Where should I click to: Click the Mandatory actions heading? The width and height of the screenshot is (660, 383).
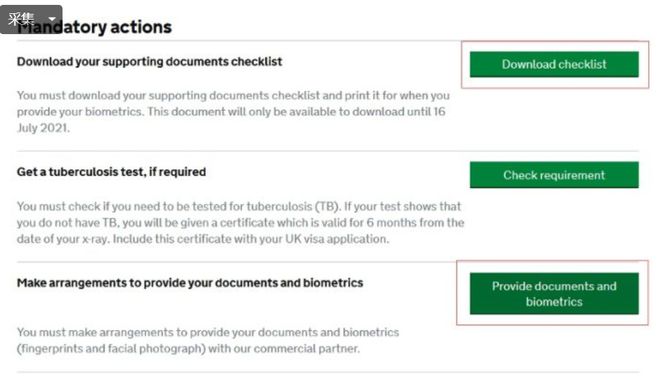pyautogui.click(x=95, y=27)
